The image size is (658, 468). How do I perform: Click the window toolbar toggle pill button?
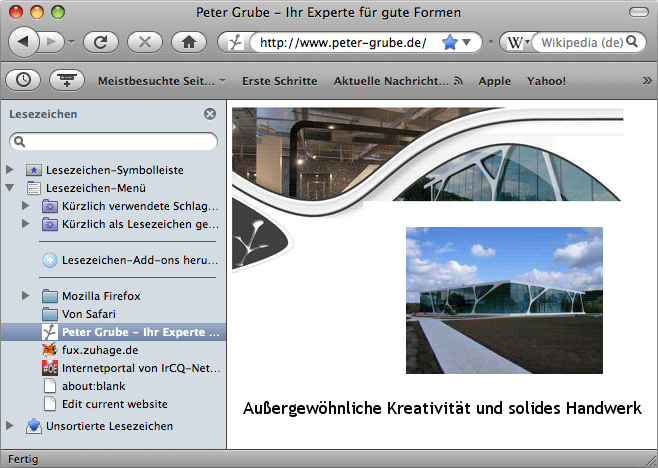(x=639, y=12)
